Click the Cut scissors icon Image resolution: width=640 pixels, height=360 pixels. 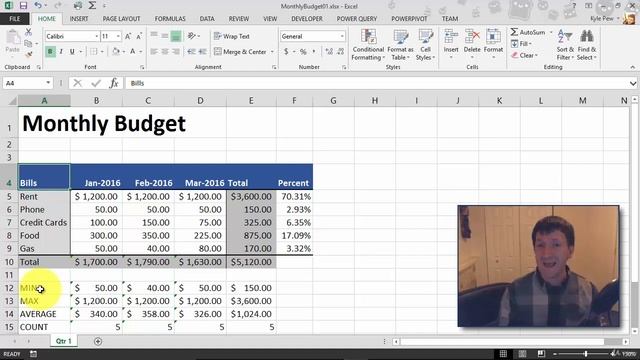pos(28,32)
